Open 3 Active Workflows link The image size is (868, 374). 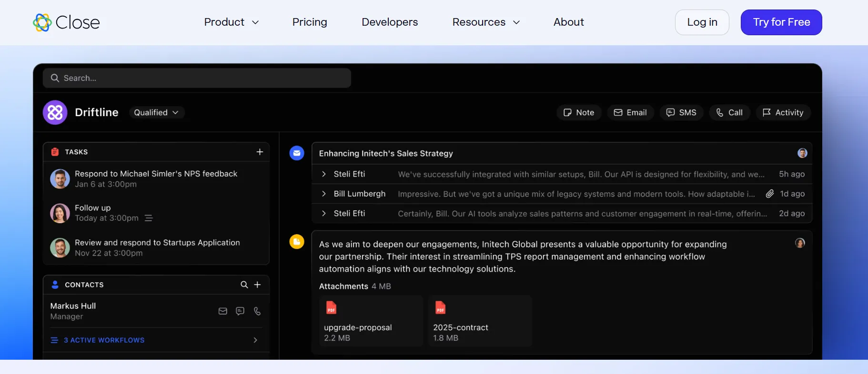point(104,340)
